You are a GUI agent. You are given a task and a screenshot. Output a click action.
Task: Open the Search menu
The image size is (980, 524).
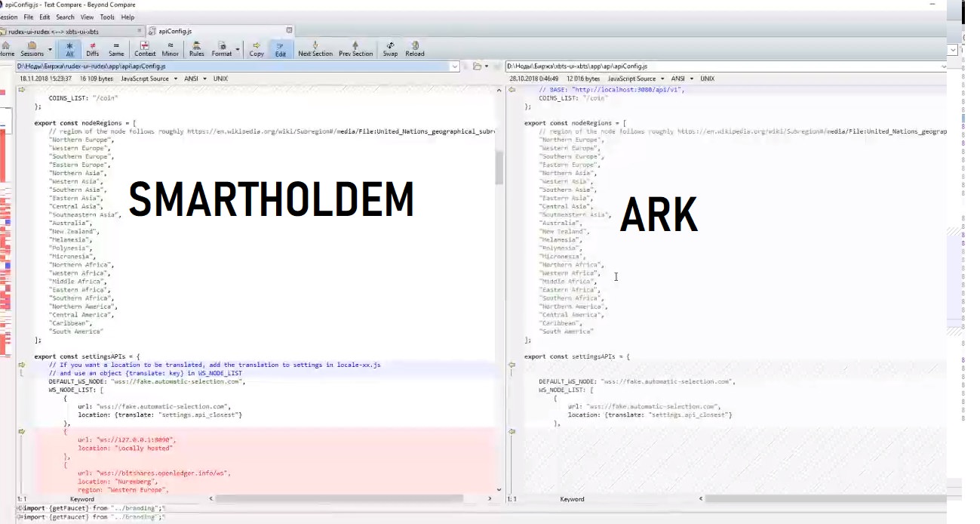click(66, 17)
